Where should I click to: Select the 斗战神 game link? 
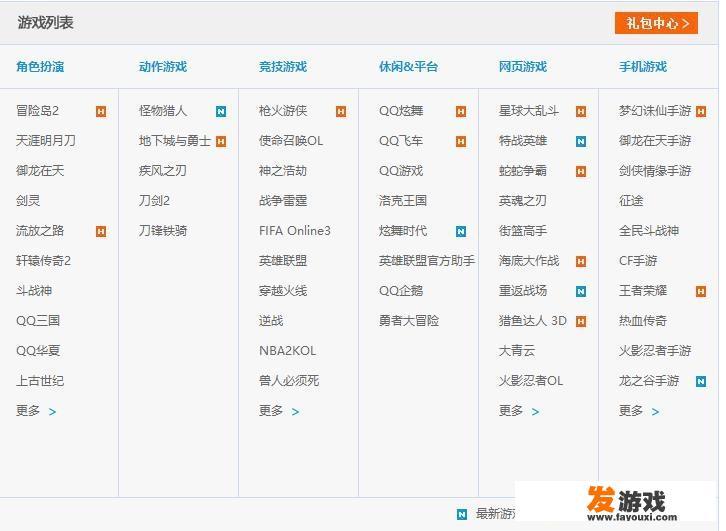click(34, 291)
